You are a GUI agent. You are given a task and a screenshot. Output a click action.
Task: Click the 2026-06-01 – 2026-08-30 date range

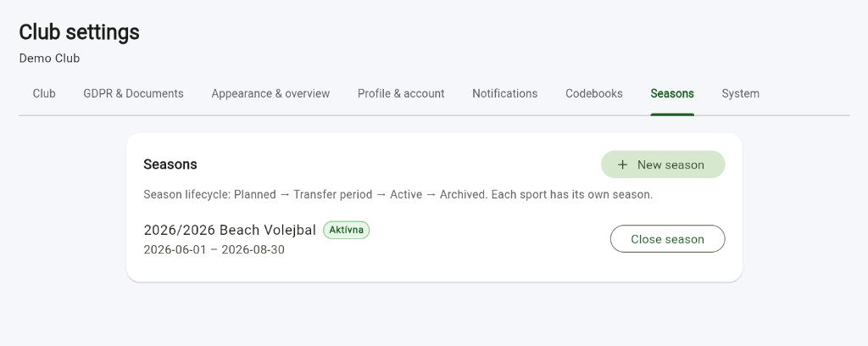[214, 249]
